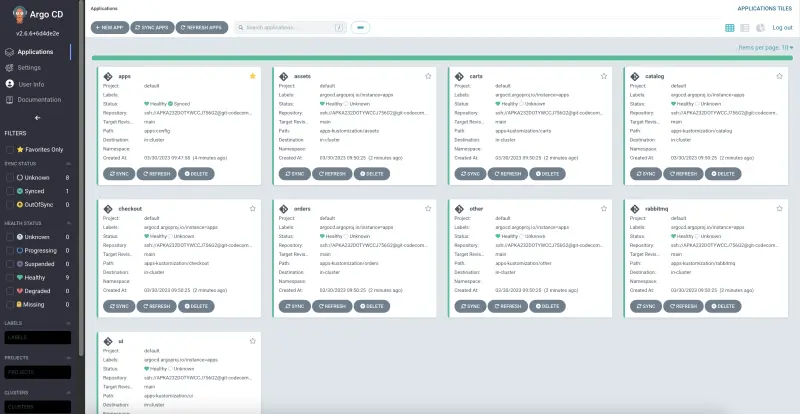Check the Synced sync status filter
This screenshot has width=800, height=414.
pyautogui.click(x=10, y=190)
